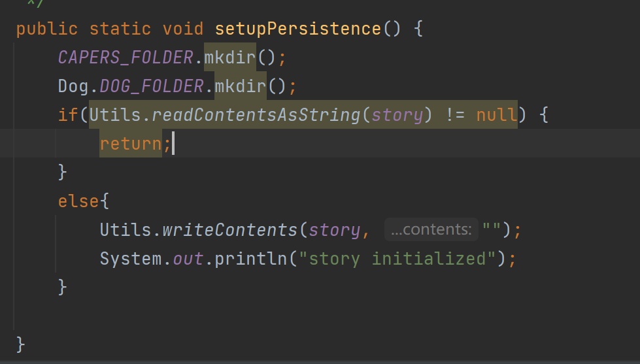Click the story argument in writeContents

tap(334, 230)
